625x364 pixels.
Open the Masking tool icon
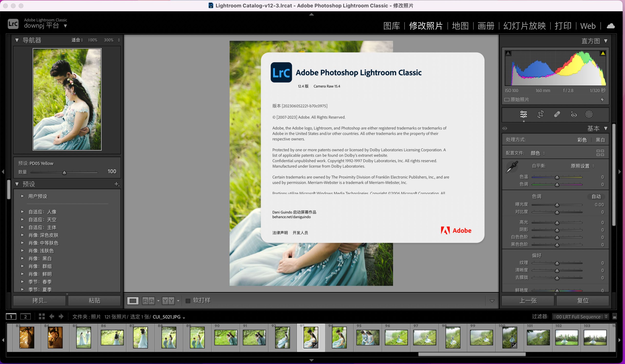coord(589,114)
